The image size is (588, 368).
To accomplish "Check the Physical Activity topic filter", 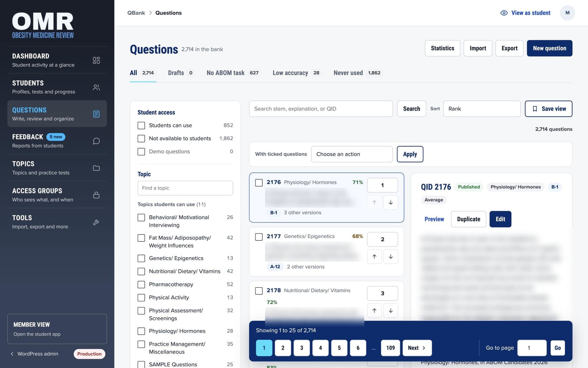I will pos(141,298).
